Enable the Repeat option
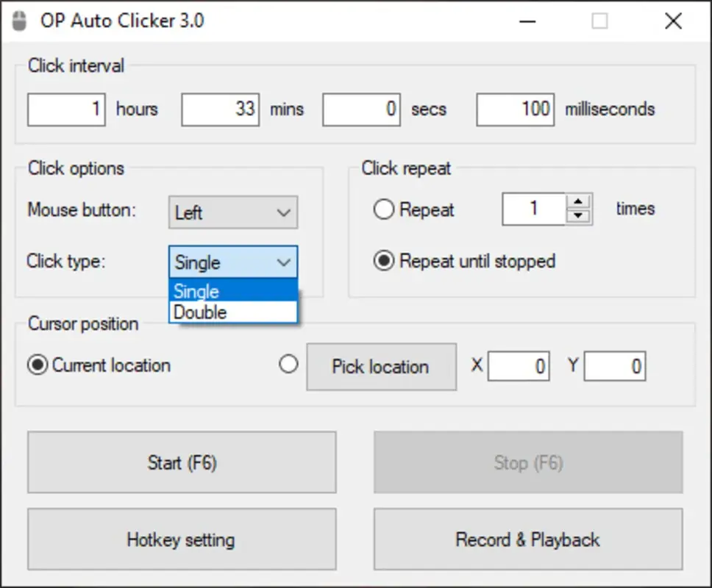Image resolution: width=712 pixels, height=588 pixels. [x=383, y=209]
